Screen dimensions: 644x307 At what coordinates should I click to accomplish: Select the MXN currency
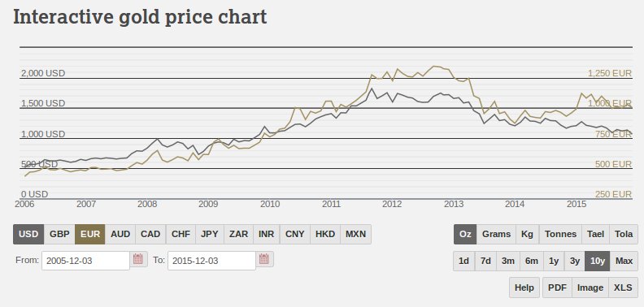355,234
